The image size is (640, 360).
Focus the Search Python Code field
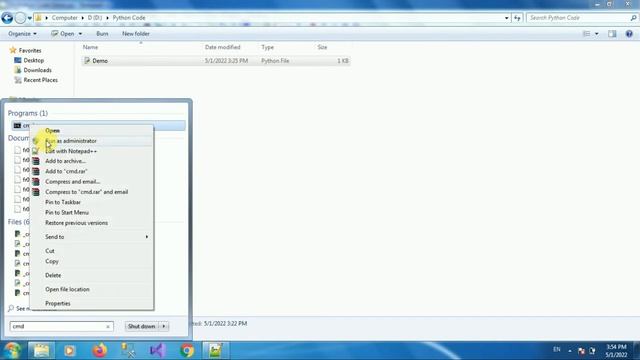578,18
